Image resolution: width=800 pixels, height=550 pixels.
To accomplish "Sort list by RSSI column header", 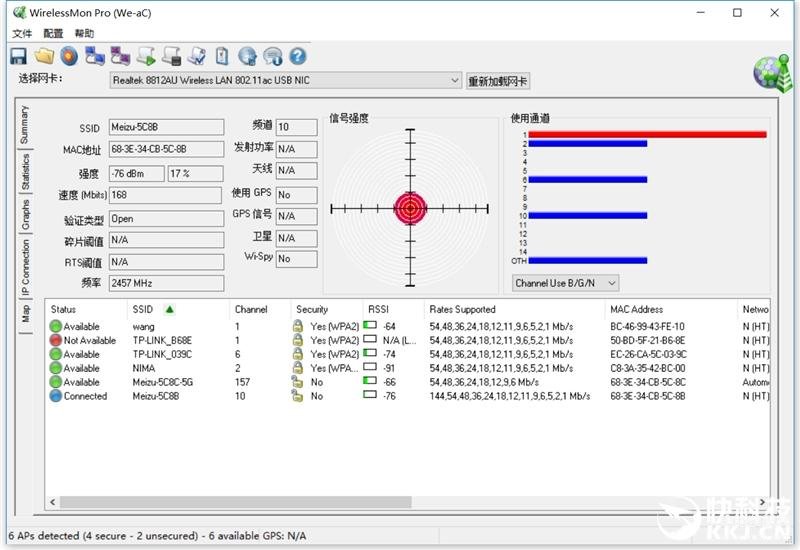I will click(x=378, y=309).
